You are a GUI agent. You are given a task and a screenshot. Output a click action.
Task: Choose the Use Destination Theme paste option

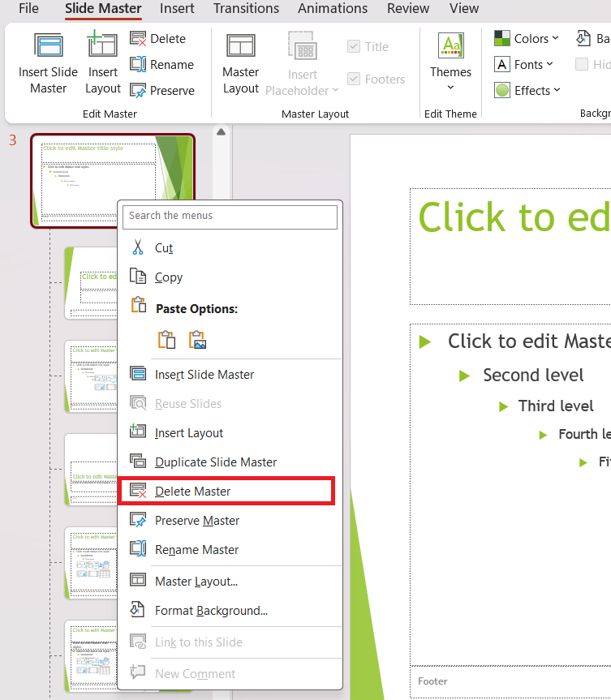click(166, 340)
